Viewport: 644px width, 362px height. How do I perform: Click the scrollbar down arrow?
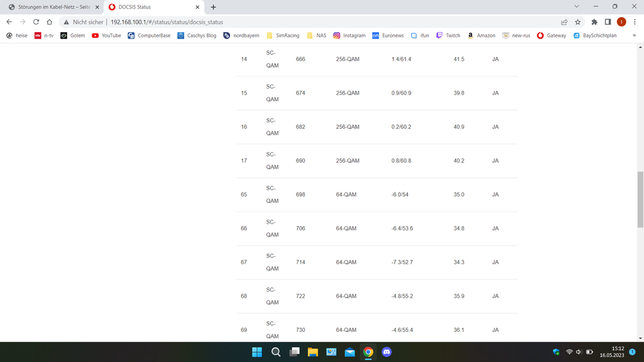[x=640, y=339]
